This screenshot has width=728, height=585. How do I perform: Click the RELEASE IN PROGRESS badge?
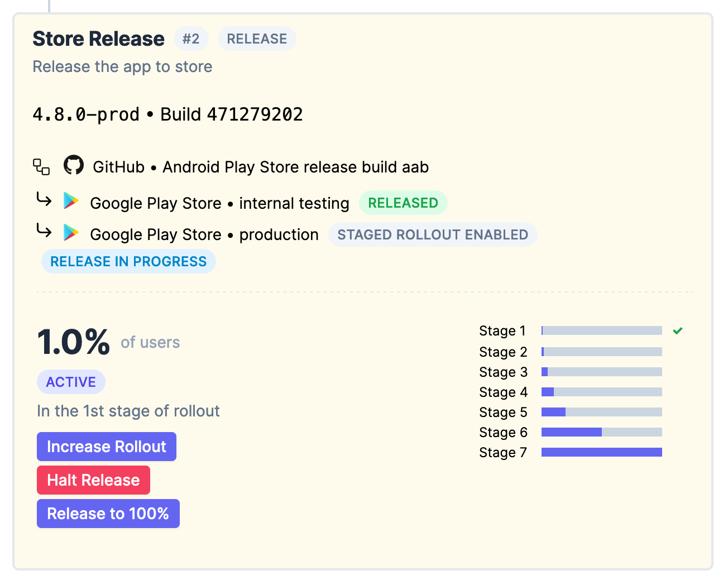128,261
